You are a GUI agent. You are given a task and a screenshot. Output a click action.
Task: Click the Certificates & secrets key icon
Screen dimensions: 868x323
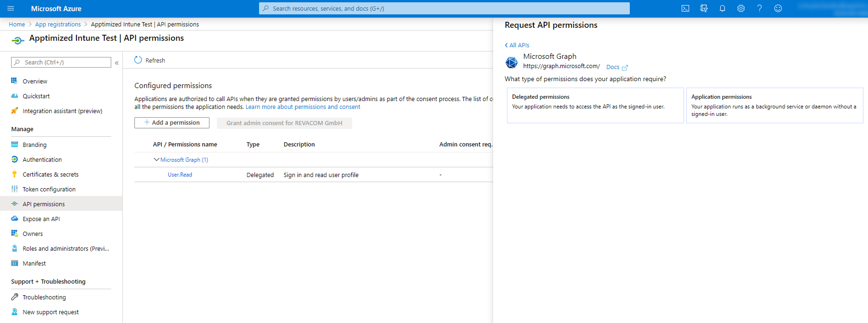pyautogui.click(x=14, y=174)
